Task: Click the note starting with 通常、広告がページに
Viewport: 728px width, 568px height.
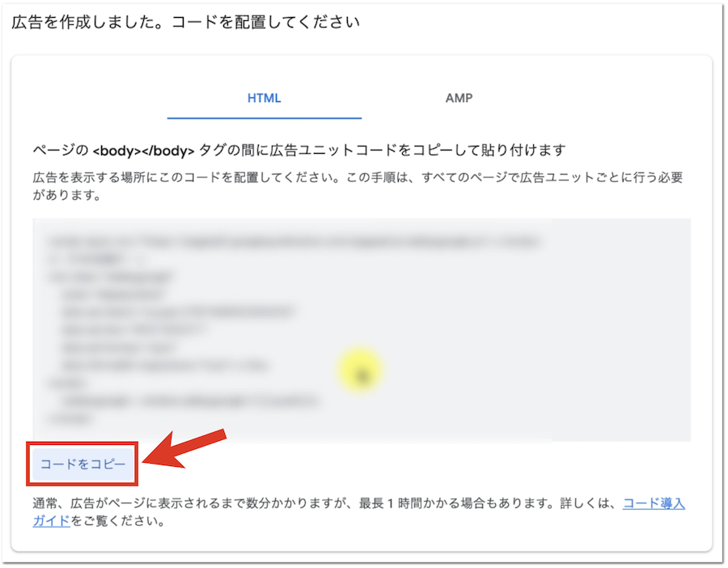Action: pyautogui.click(x=202, y=503)
